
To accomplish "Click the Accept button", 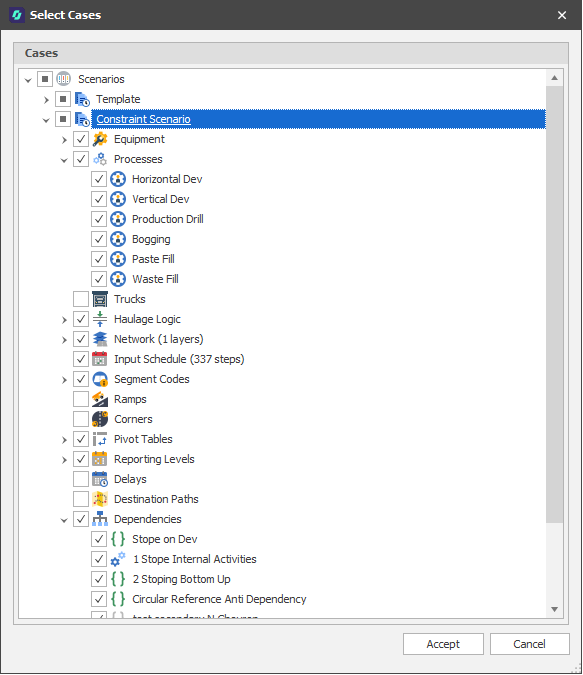I will (443, 644).
